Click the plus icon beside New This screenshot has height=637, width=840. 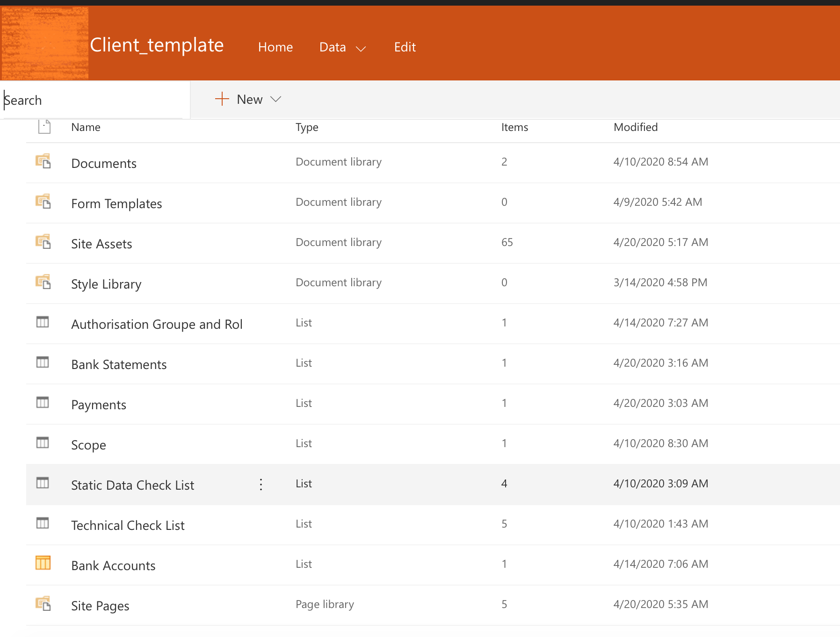222,99
